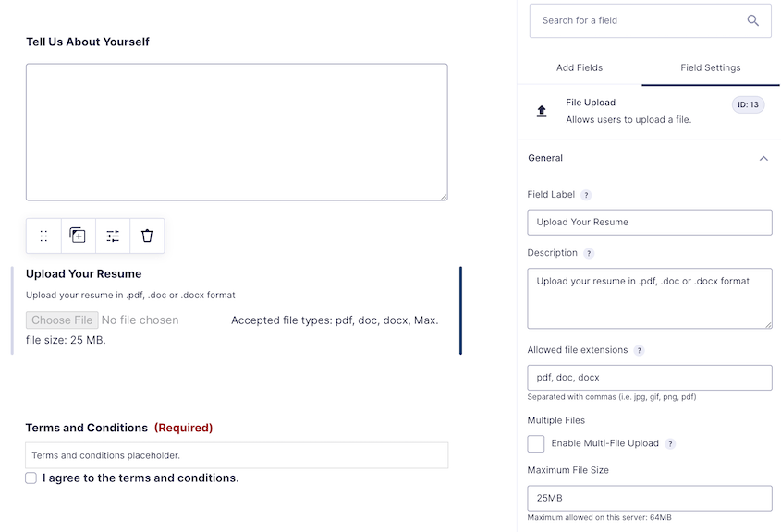Viewport: 781px width, 532px height.
Task: Collapse the General section chevron
Action: (763, 158)
